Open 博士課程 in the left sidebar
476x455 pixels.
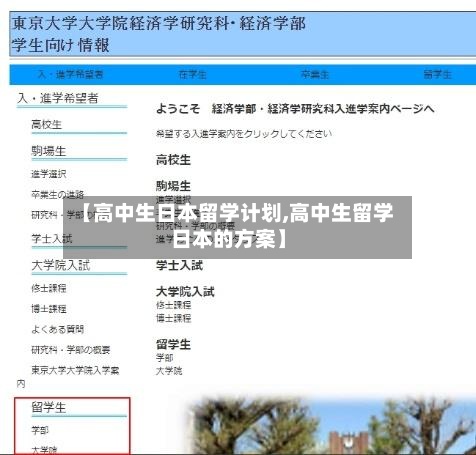[49, 309]
